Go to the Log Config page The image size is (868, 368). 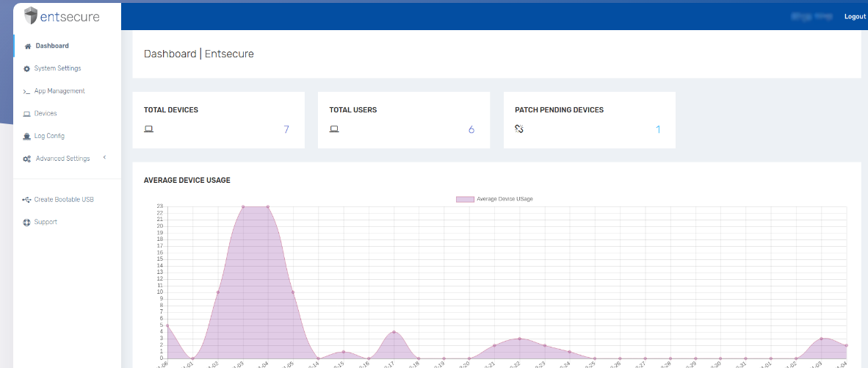[x=49, y=136]
